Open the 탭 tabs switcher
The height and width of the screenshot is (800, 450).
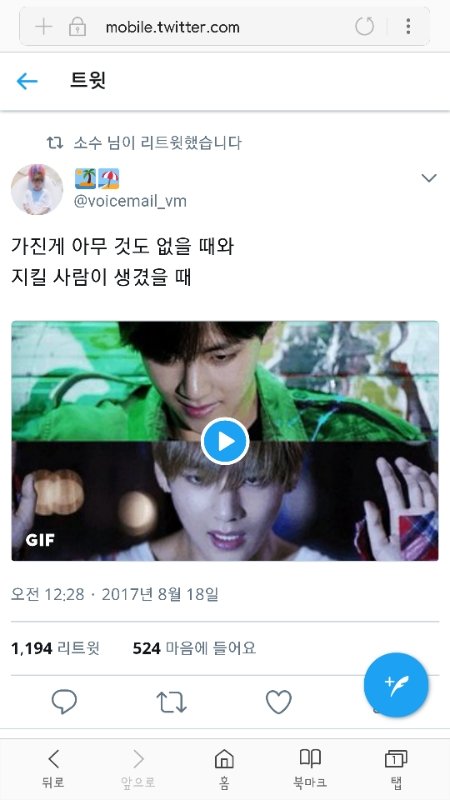click(396, 769)
